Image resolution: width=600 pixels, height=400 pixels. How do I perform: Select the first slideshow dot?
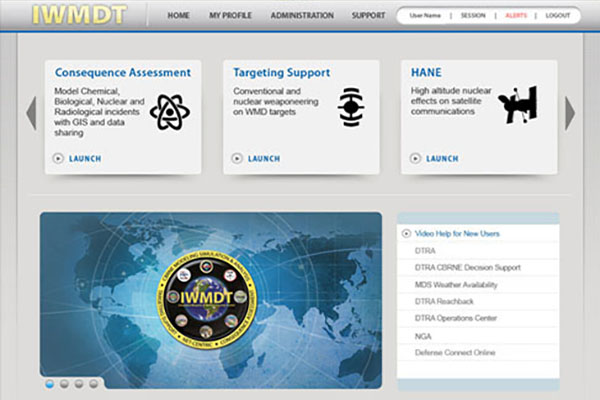click(50, 383)
